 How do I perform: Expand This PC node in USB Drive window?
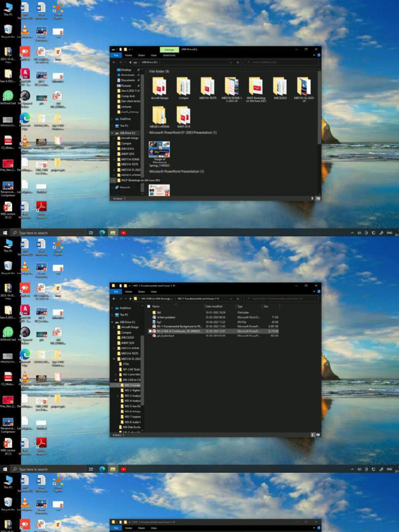113,126
